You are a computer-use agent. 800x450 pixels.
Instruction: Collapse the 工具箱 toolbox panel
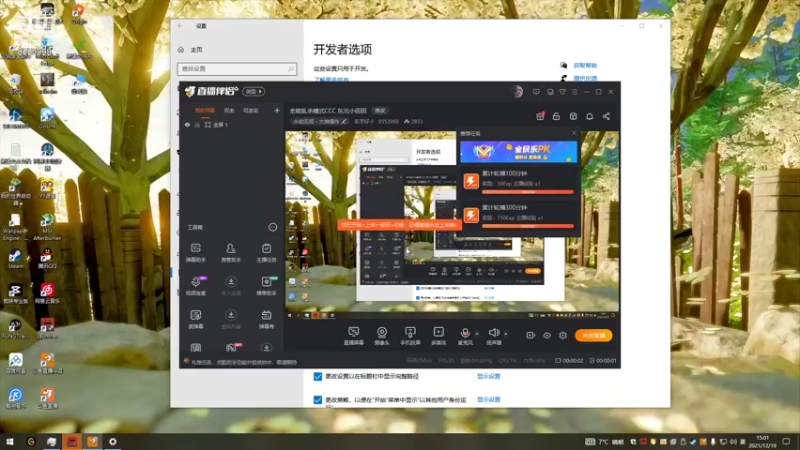(272, 227)
